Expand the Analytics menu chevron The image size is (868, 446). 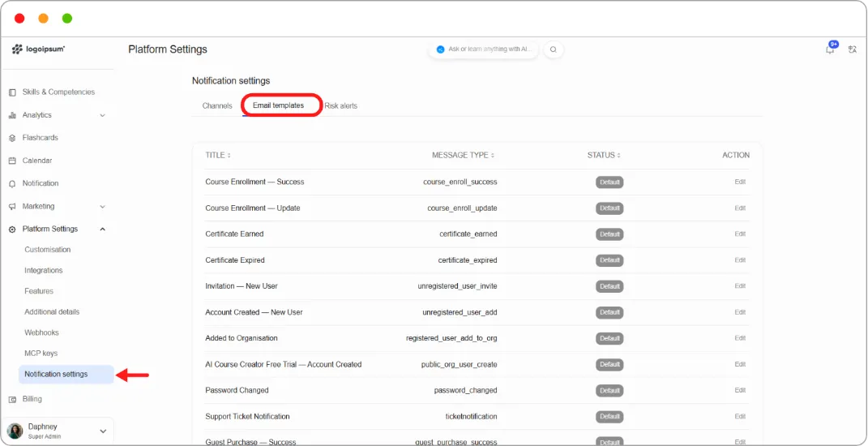pyautogui.click(x=102, y=115)
